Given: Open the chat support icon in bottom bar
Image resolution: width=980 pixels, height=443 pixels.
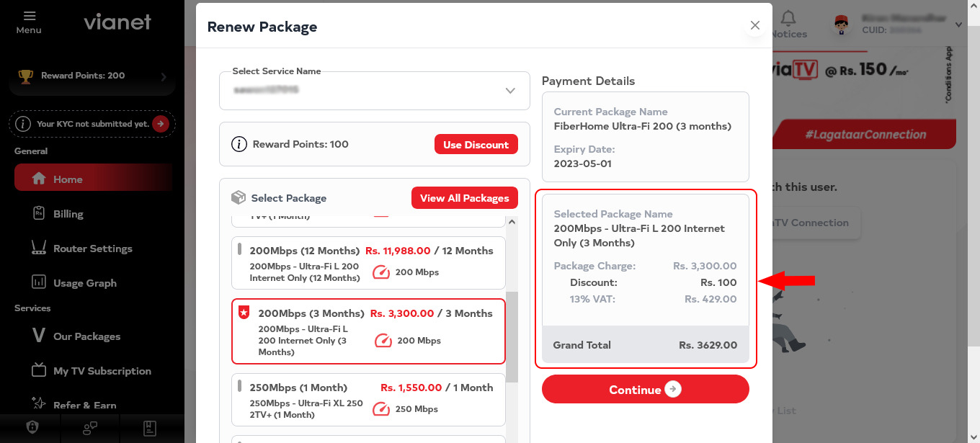Looking at the screenshot, I should coord(90,428).
